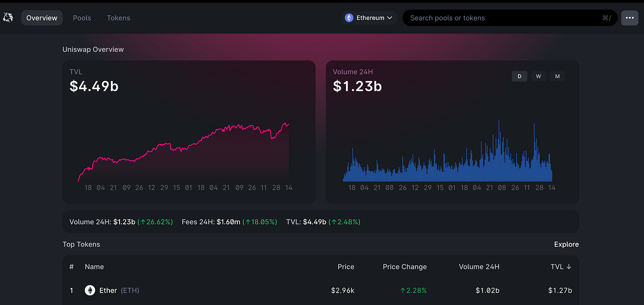Screen dimensions: 644x305
Task: Switch to the Pools tab
Action: coord(82,18)
